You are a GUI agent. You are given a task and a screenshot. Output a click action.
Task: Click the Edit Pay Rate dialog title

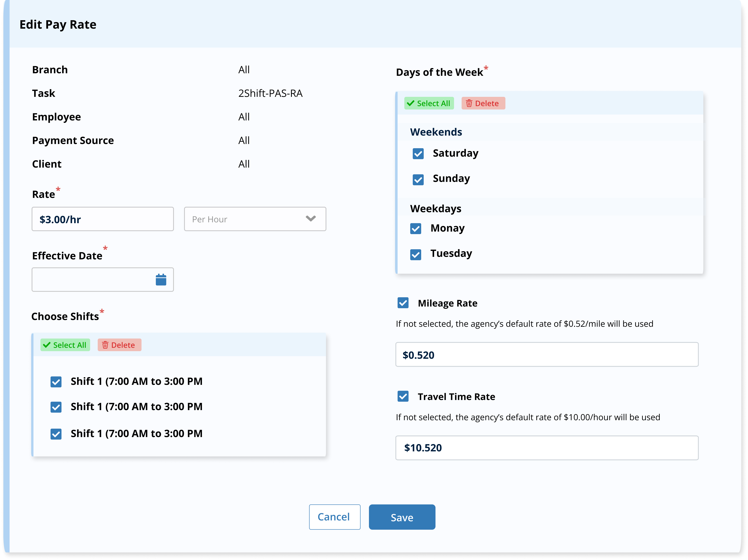(58, 25)
